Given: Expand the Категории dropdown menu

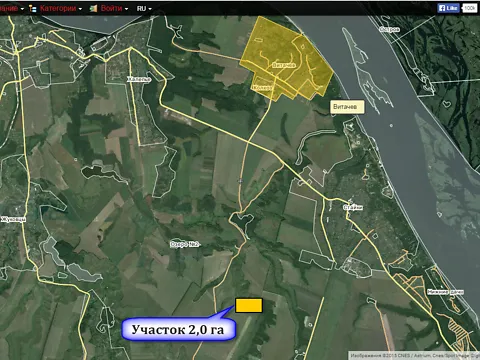Looking at the screenshot, I should [61, 9].
